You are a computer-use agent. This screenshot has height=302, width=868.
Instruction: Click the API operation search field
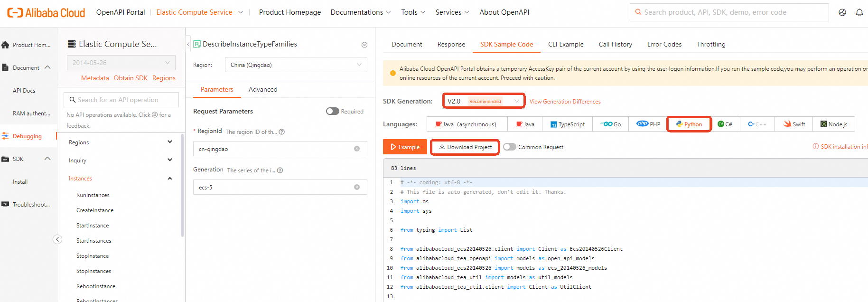click(121, 100)
